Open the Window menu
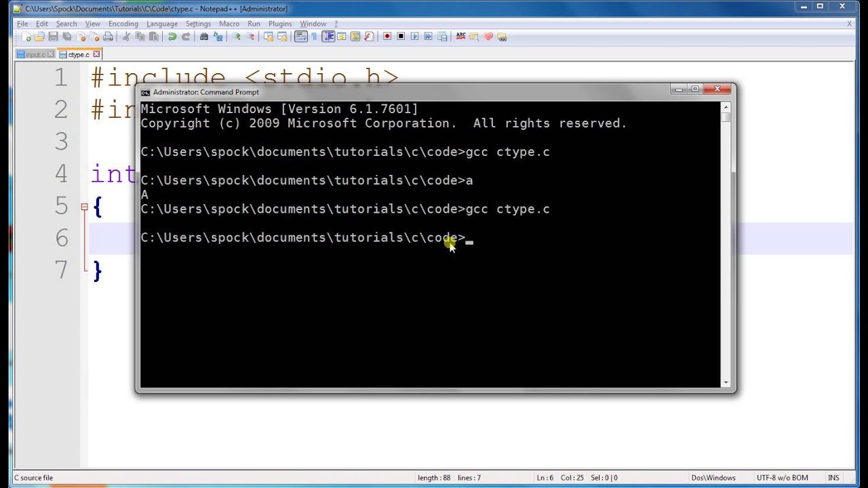 click(x=313, y=24)
